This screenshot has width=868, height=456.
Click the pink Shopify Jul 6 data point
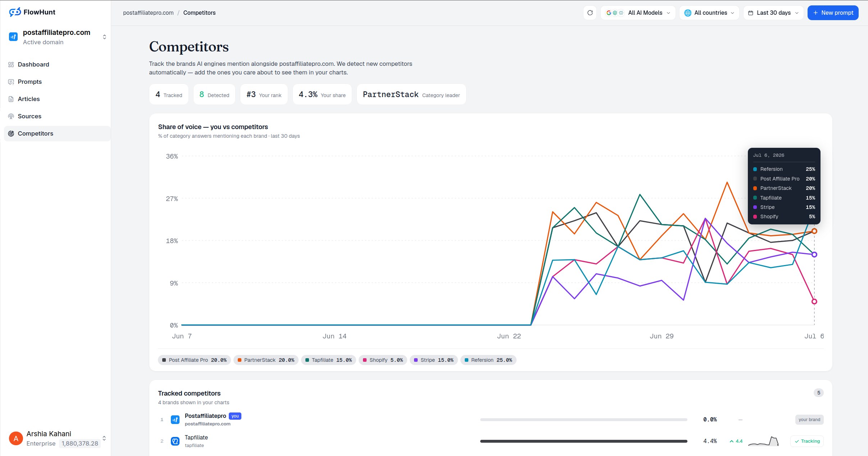coord(814,301)
